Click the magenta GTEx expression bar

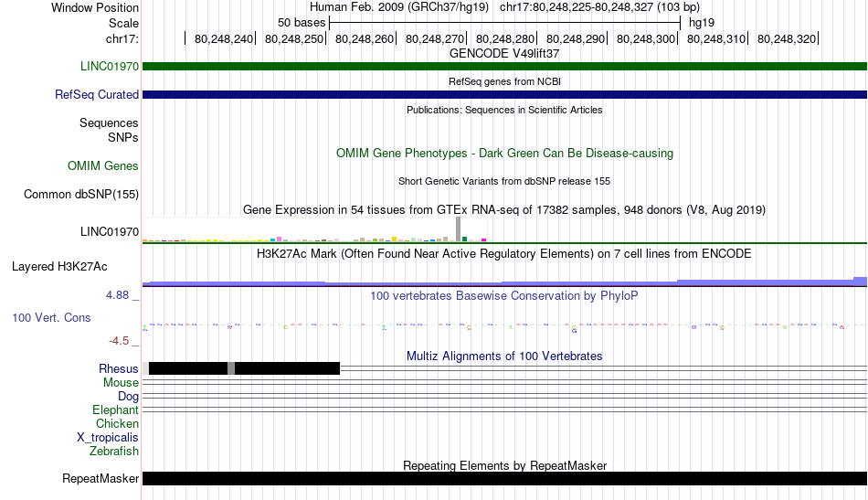484,240
